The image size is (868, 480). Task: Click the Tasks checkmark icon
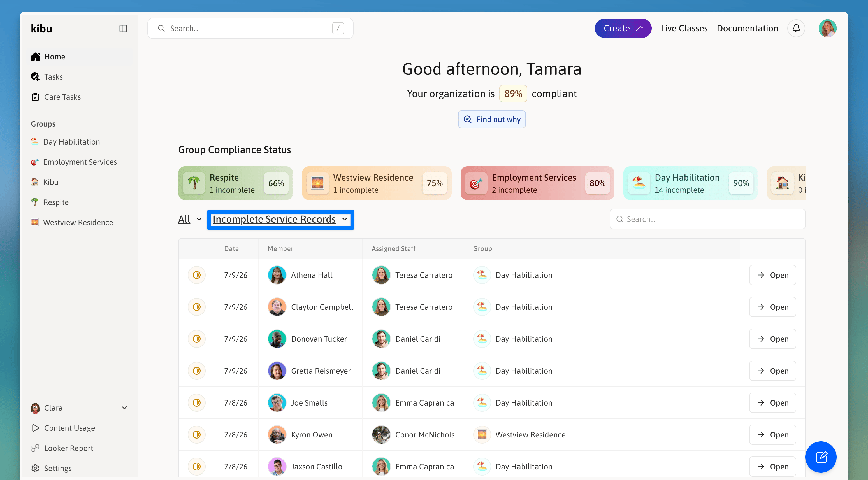(x=35, y=77)
